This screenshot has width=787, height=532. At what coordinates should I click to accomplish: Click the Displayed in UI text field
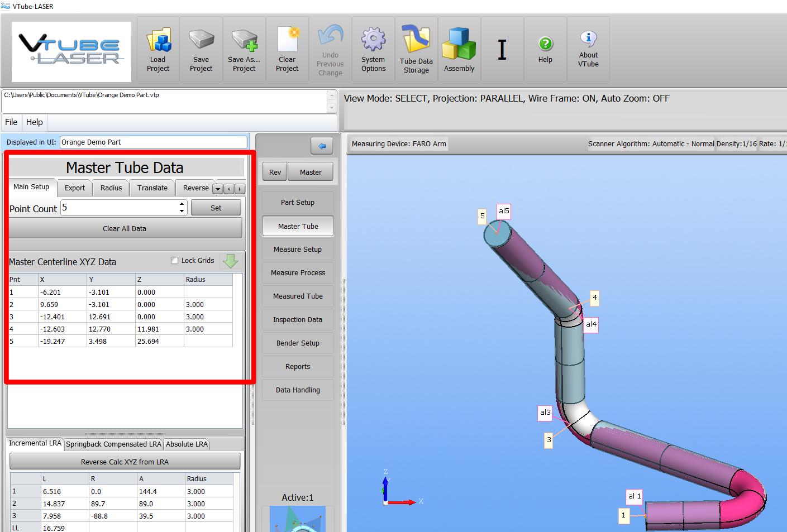153,142
